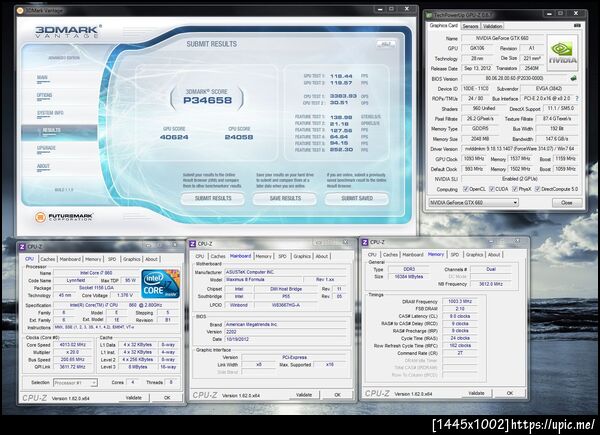Click the Core Speed value in CPU-Z
The height and width of the screenshot is (435, 600).
click(x=73, y=345)
